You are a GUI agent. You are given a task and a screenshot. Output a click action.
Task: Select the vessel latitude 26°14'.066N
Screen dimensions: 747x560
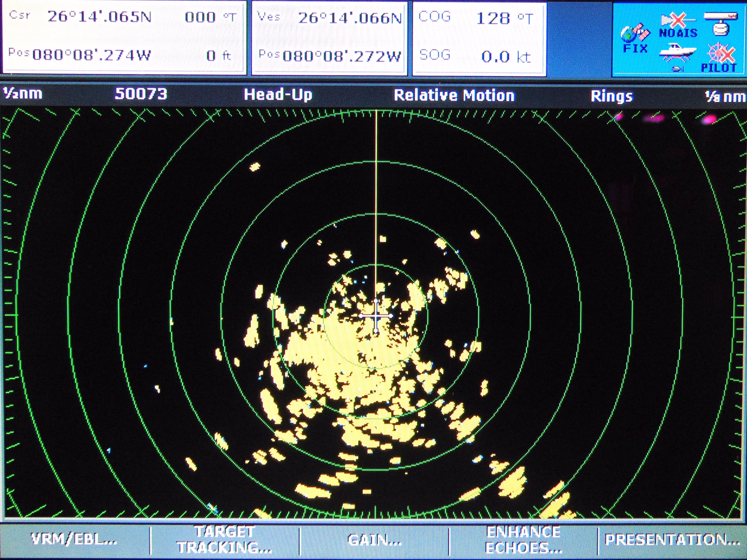tap(350, 18)
